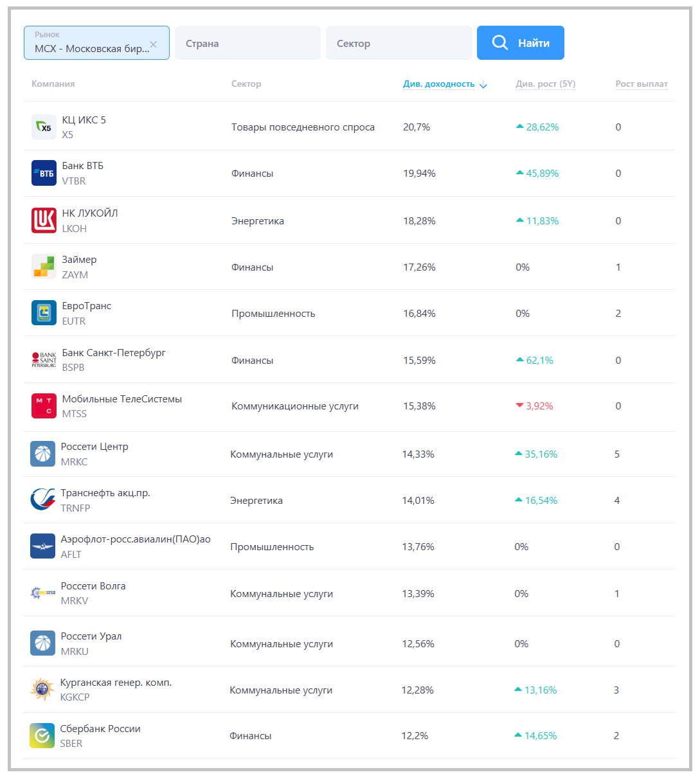Click the 13,76% yield for AFLT
The image size is (700, 779).
tap(418, 547)
